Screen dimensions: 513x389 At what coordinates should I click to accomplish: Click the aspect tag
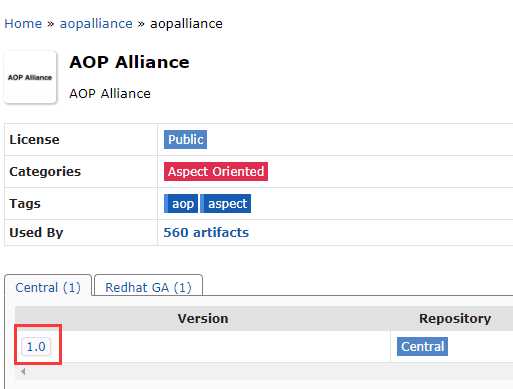pos(226,203)
